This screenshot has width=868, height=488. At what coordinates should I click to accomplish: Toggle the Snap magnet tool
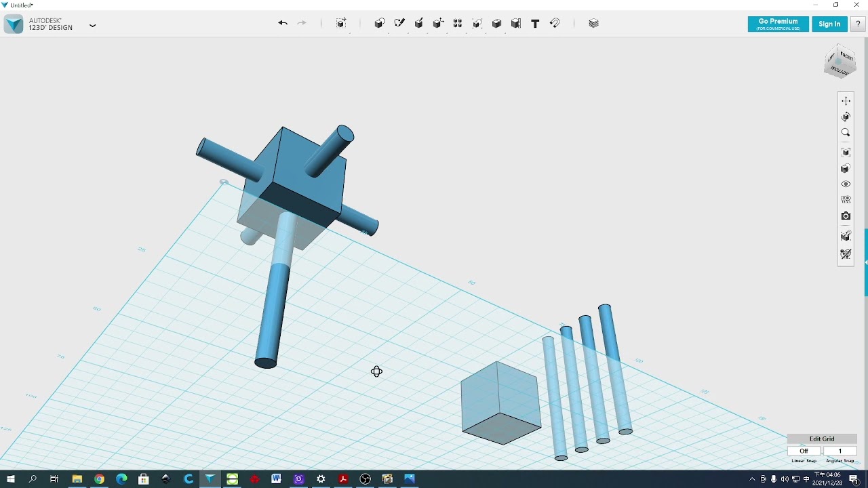[x=555, y=24]
